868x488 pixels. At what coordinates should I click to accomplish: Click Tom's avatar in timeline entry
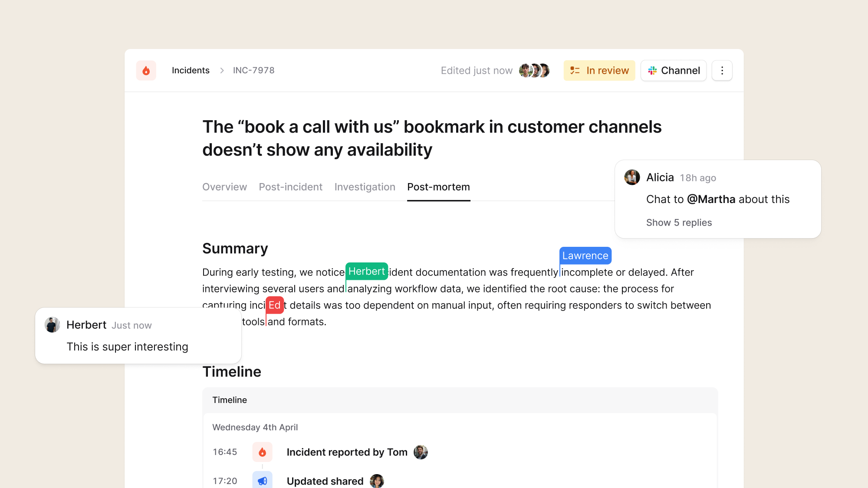point(421,452)
